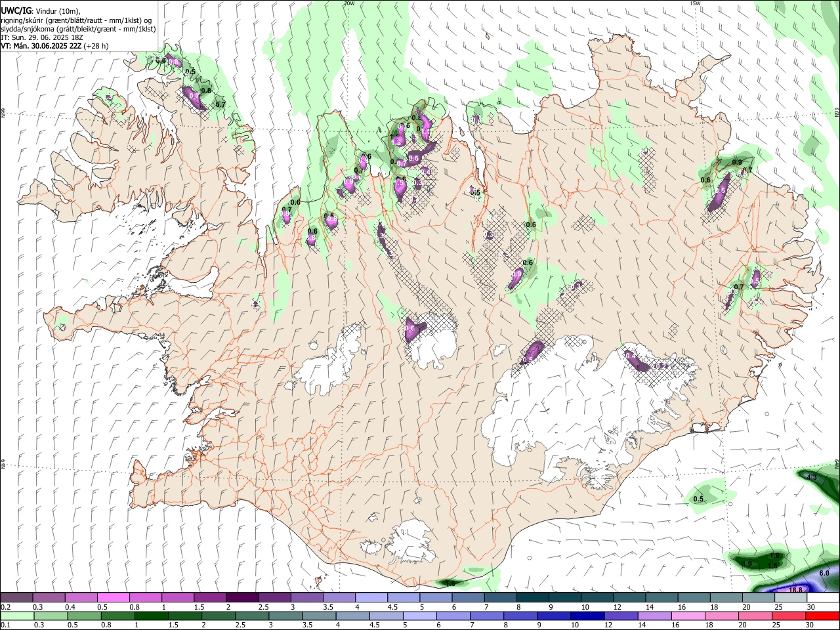The height and width of the screenshot is (630, 840).
Task: Click the upper legend row label '0.2'
Action: [6, 607]
